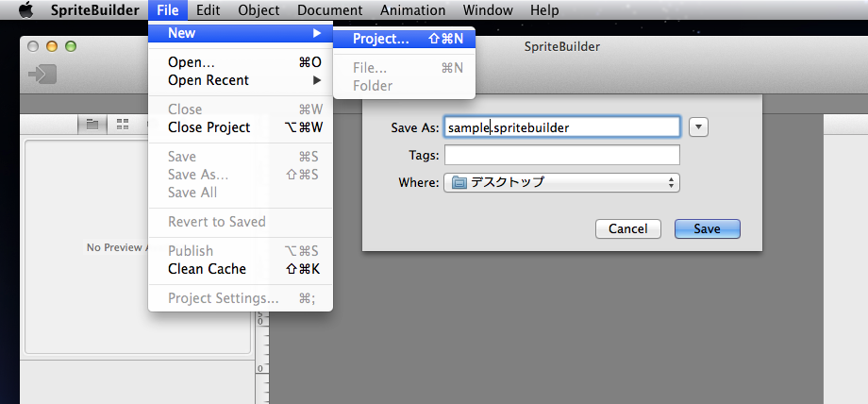Open the Window menu
Viewport: 868px width, 404px height.
point(488,10)
